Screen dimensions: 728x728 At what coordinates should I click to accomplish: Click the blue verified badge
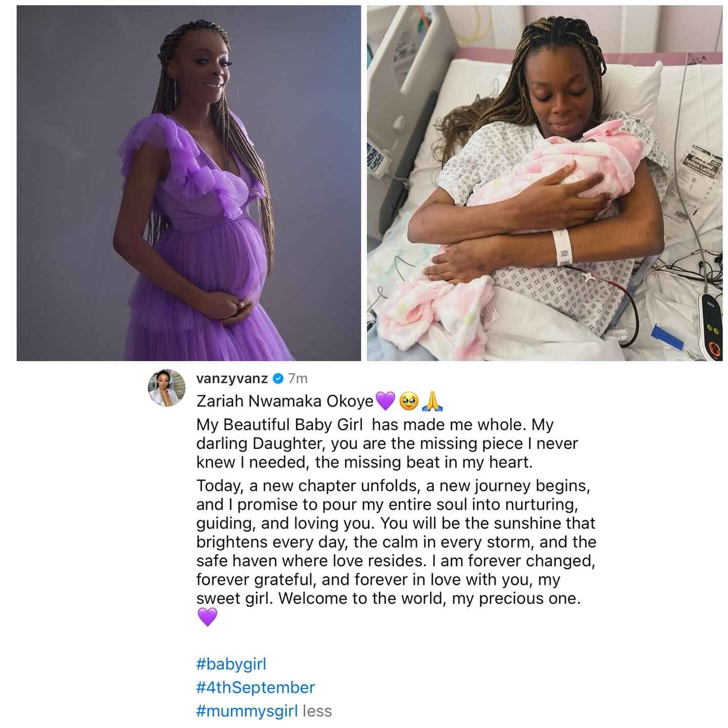click(278, 377)
